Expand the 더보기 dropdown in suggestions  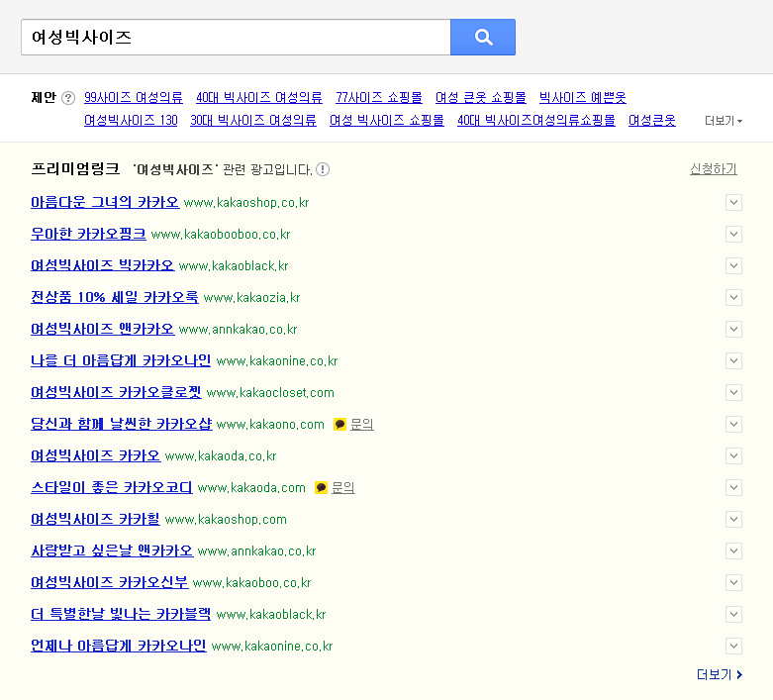tap(724, 121)
